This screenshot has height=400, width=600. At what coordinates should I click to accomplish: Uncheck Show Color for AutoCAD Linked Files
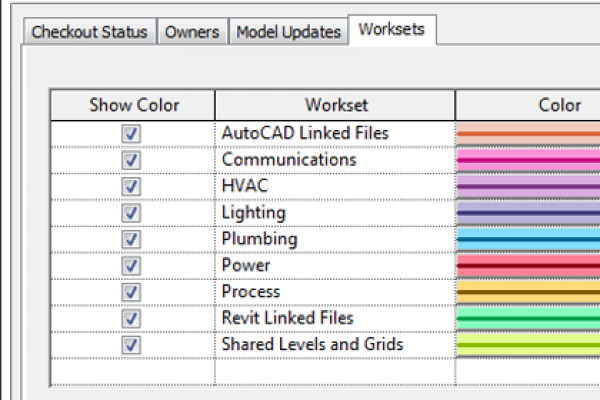click(131, 133)
